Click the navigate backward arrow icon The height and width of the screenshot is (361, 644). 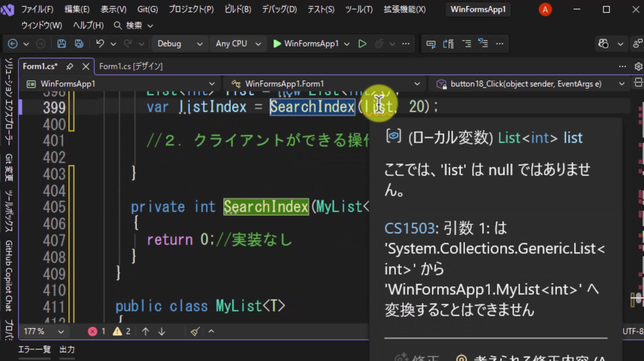tap(13, 44)
